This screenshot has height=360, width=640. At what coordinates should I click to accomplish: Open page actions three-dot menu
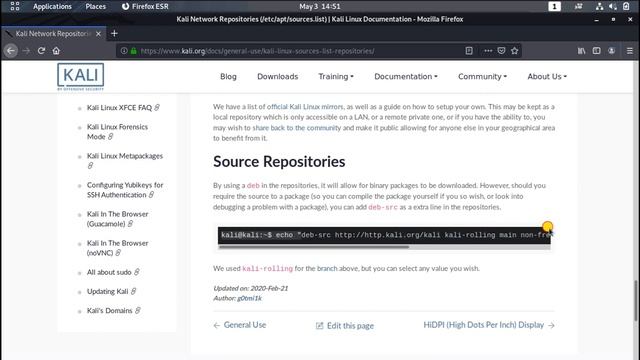pos(488,51)
